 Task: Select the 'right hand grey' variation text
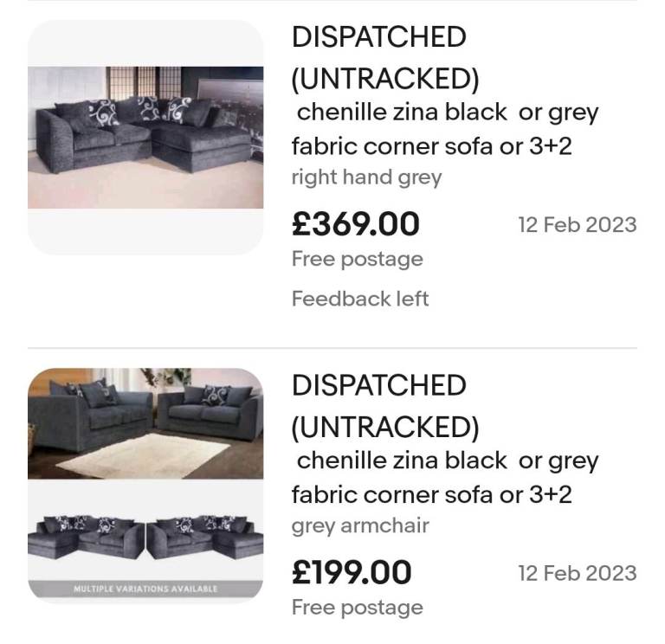tap(366, 177)
